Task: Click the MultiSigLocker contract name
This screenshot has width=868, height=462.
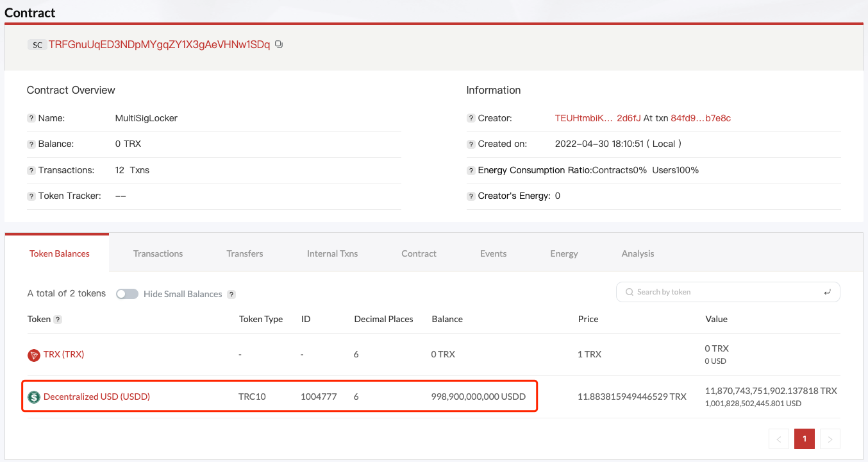Action: (146, 119)
